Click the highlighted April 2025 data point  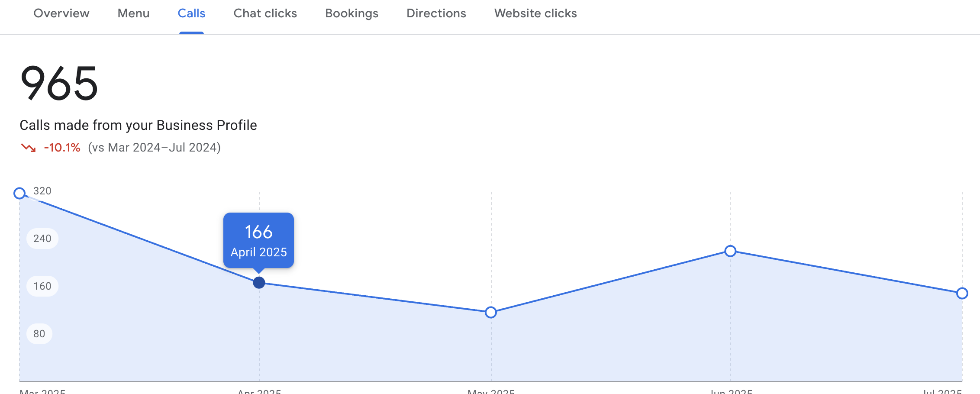point(259,283)
